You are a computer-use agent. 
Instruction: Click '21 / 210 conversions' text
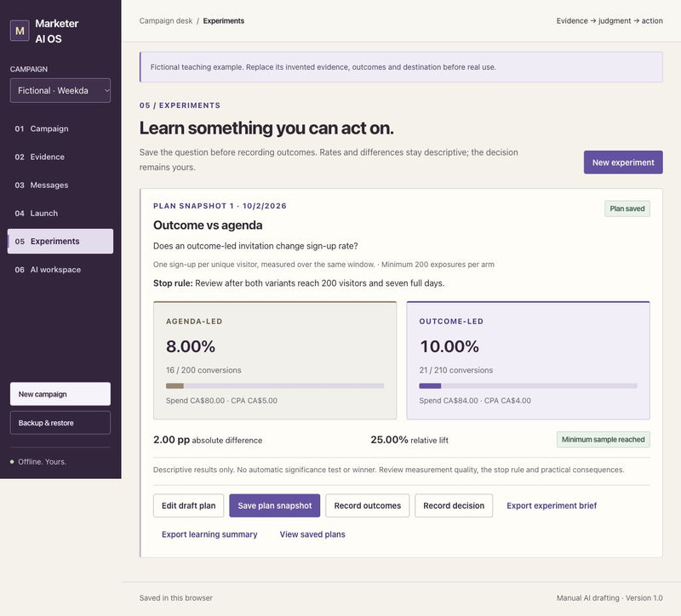(456, 370)
